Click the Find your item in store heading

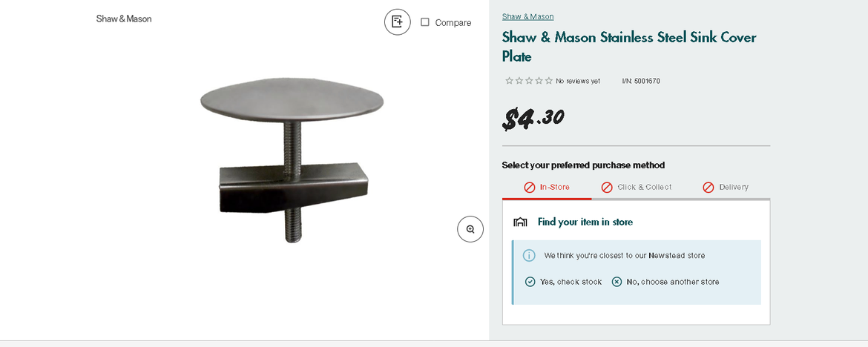pyautogui.click(x=585, y=222)
